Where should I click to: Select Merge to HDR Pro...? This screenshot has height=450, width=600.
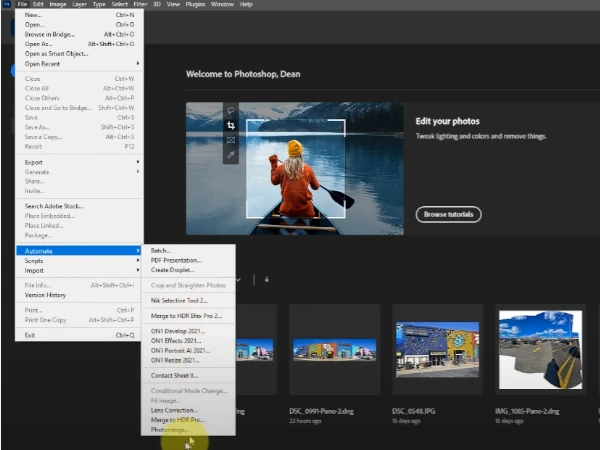click(188, 420)
